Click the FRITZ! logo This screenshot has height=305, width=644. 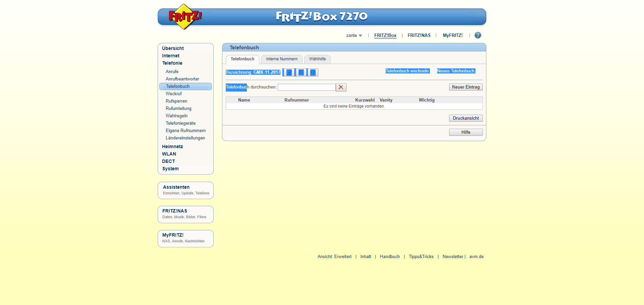tap(184, 16)
